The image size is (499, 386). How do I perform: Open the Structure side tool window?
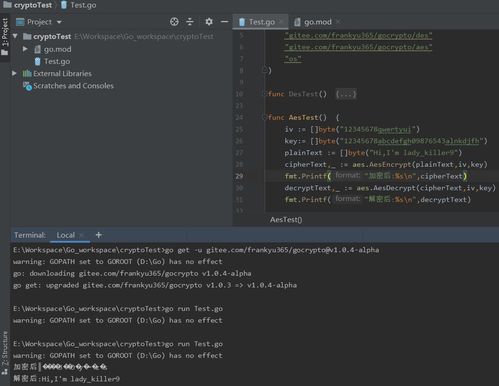[5, 353]
